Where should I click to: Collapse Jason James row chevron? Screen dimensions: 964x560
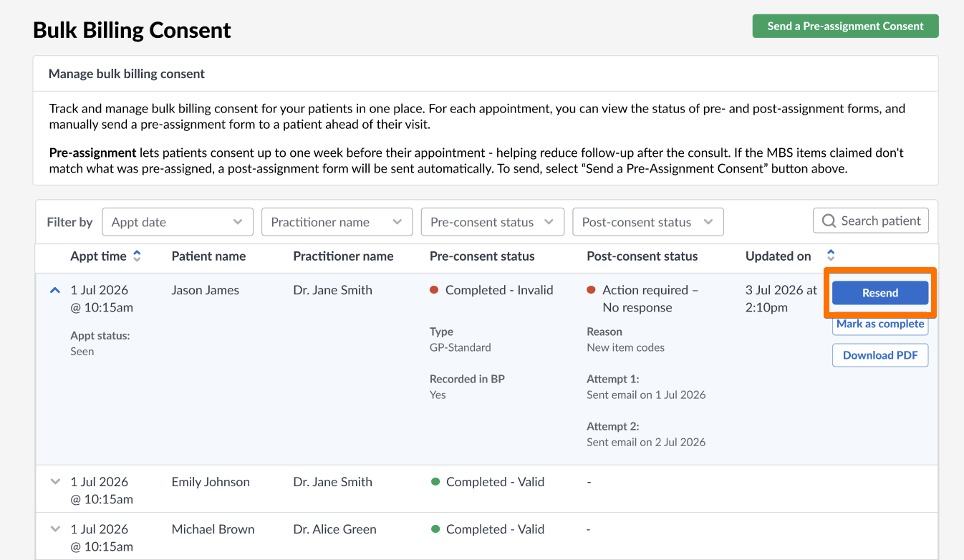54,291
